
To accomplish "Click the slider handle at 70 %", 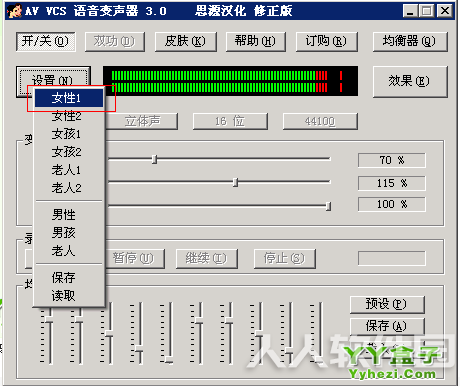I will 154,159.
